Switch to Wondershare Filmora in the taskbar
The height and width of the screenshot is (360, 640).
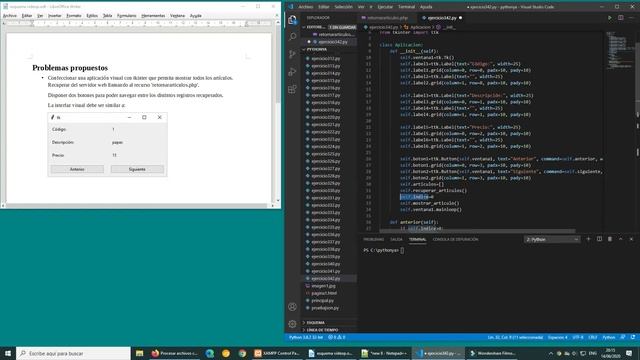tap(492, 353)
